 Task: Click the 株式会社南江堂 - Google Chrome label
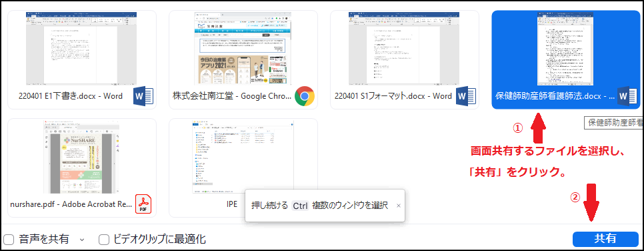point(233,96)
